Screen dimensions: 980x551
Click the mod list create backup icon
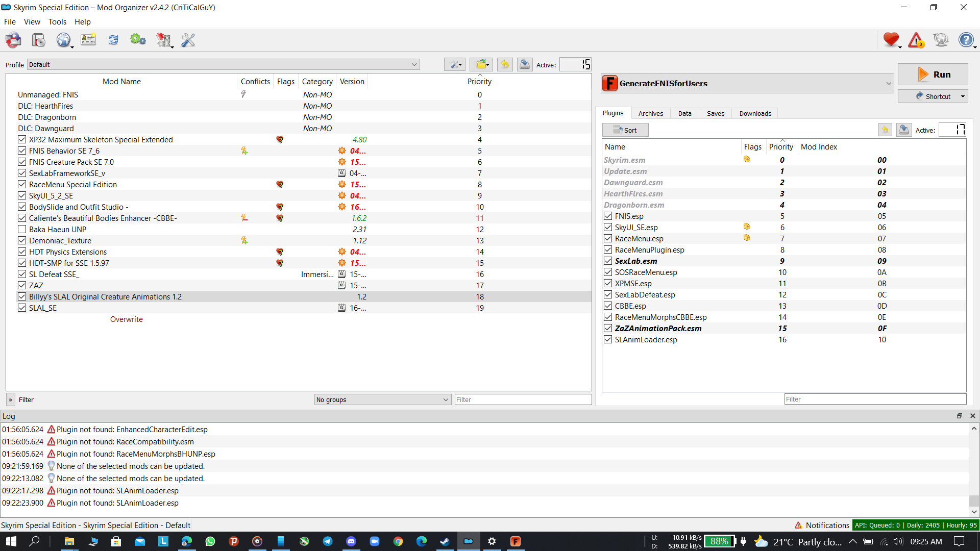(524, 64)
